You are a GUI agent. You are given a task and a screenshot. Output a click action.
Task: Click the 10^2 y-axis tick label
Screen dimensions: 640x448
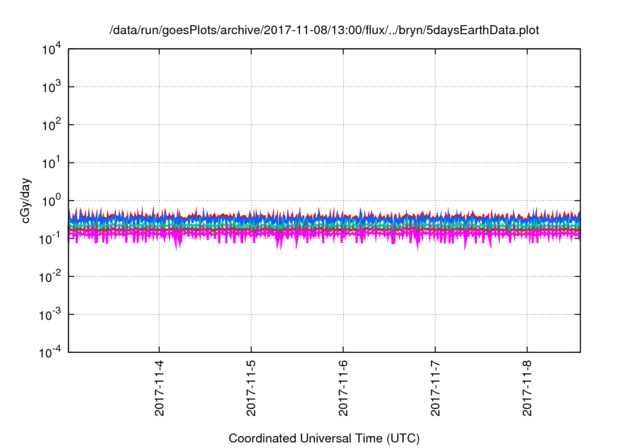[x=51, y=125]
